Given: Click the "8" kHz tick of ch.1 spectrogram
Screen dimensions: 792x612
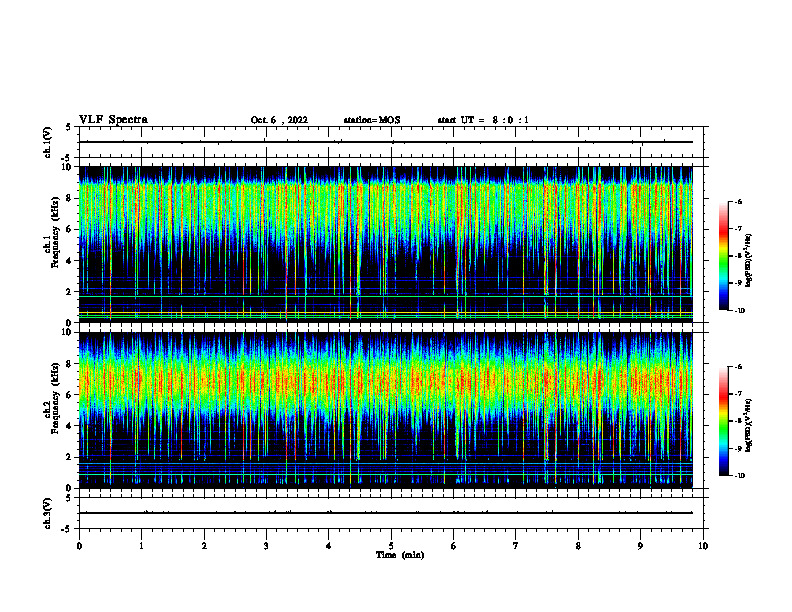Looking at the screenshot, I should tap(70, 198).
